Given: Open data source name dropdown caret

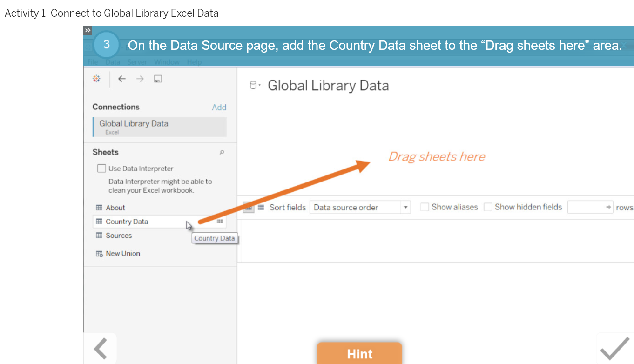Looking at the screenshot, I should click(x=259, y=85).
